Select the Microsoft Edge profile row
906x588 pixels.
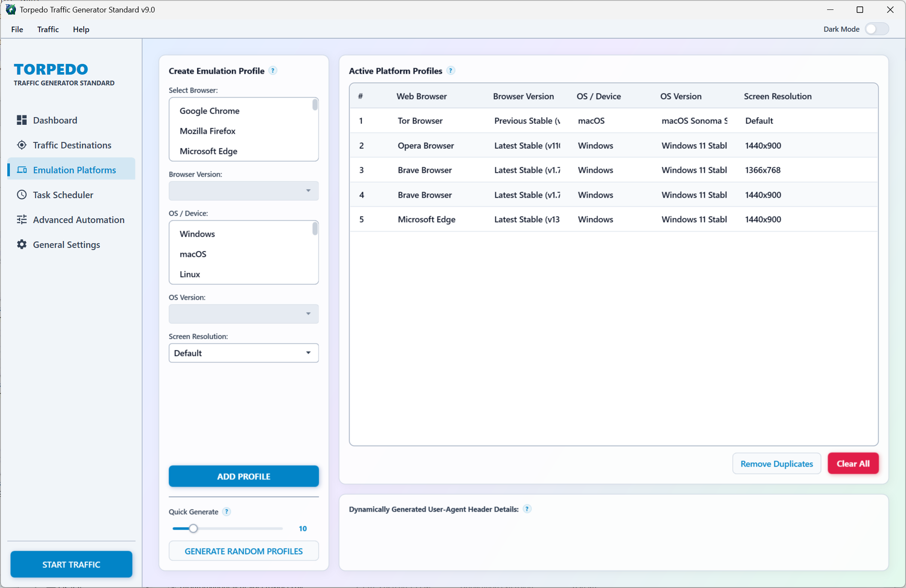coord(613,219)
